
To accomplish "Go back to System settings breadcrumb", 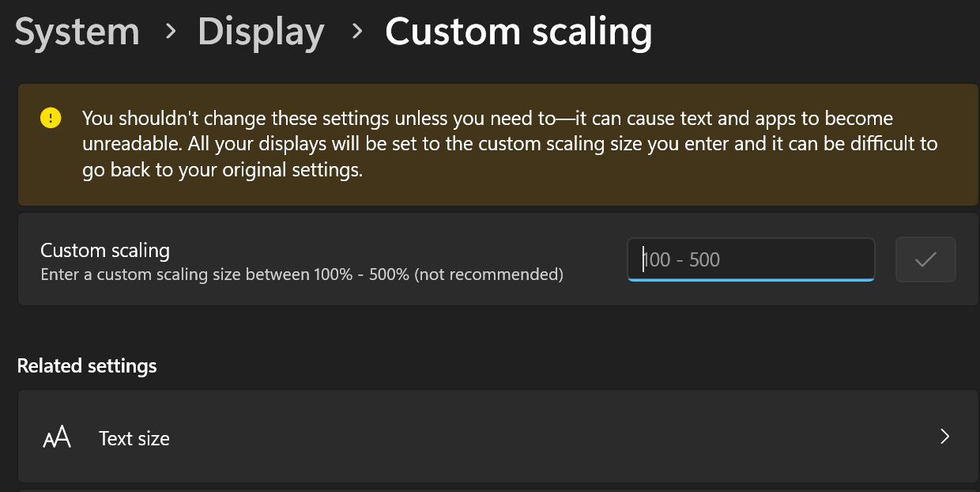I will tap(77, 32).
